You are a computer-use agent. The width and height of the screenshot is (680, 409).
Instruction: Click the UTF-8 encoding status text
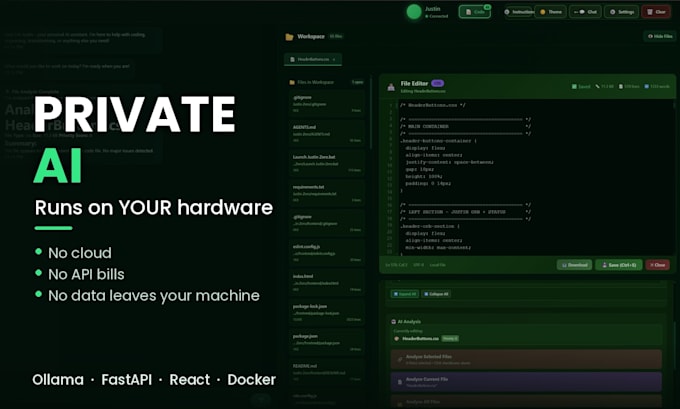[418, 265]
